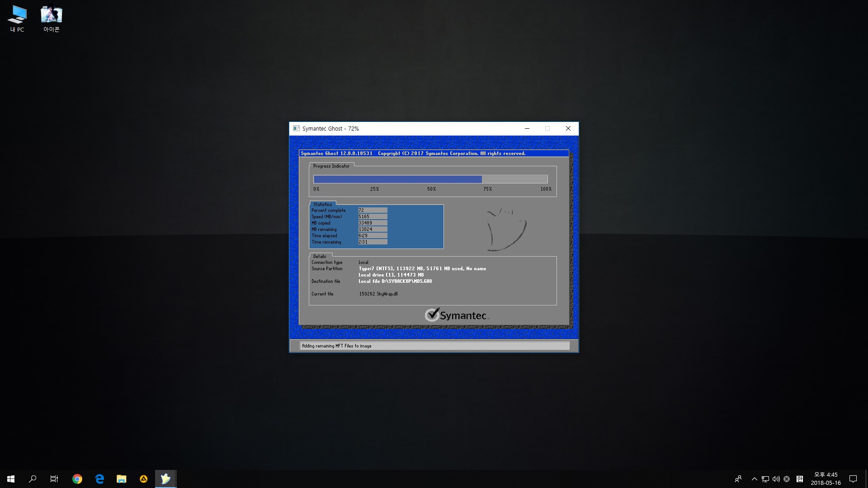Screen dimensions: 868x488
Task: Open the clock and date flyout
Action: (x=826, y=479)
